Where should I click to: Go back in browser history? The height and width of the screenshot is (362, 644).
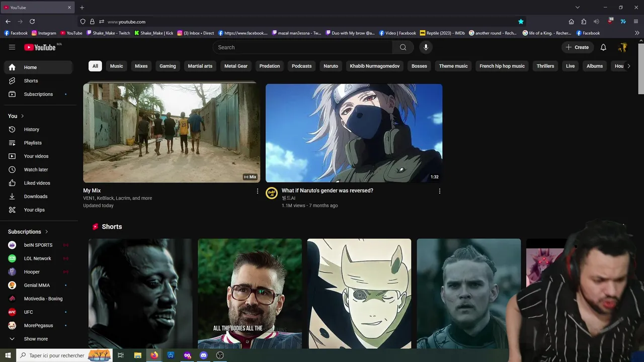[x=8, y=22]
